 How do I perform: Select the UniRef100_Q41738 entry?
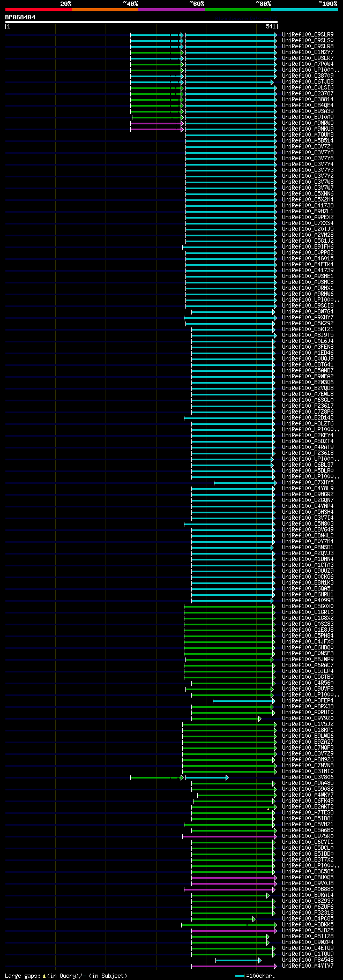coord(308,206)
